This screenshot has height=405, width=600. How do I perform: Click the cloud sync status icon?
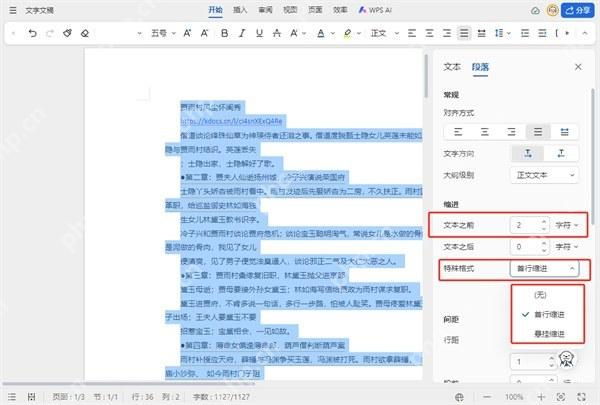tap(535, 10)
